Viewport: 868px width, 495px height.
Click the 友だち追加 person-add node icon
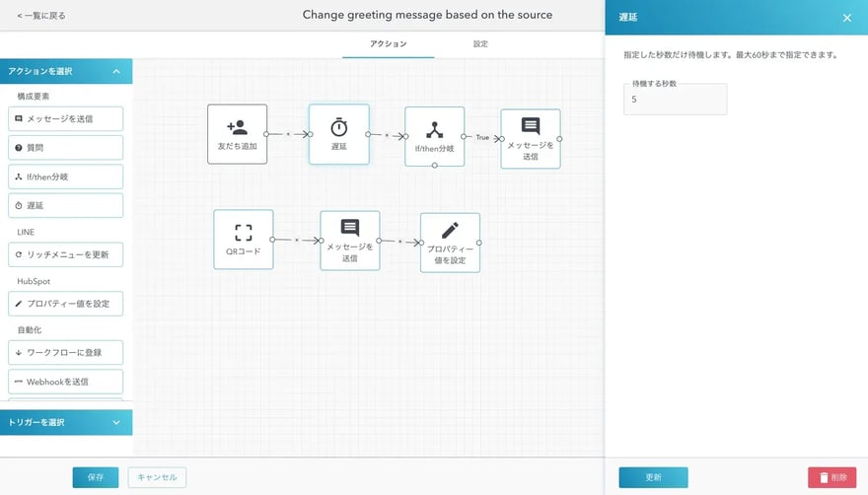point(237,128)
